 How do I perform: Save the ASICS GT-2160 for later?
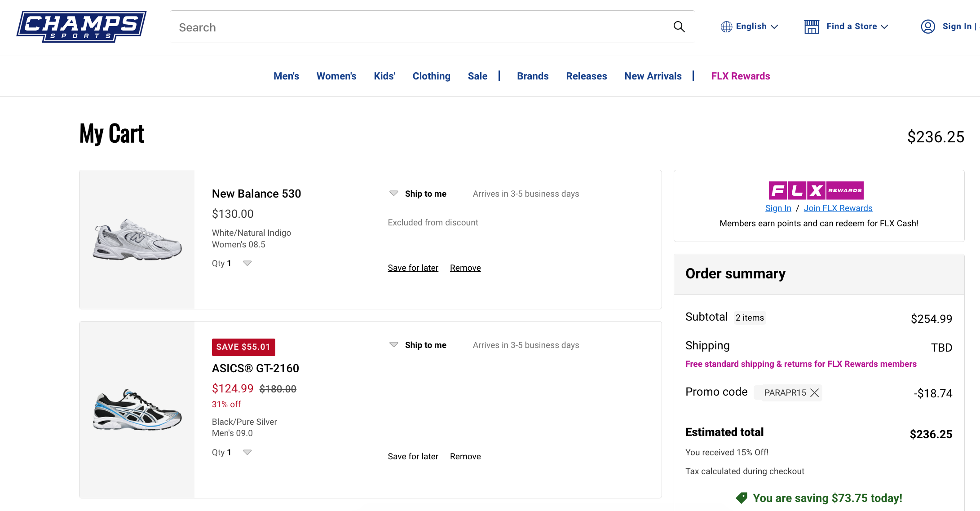click(413, 457)
